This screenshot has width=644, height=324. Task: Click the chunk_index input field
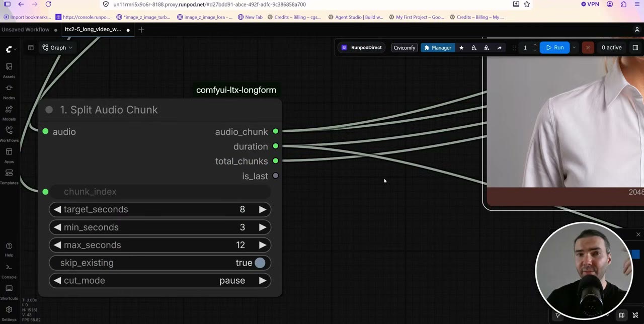(160, 192)
